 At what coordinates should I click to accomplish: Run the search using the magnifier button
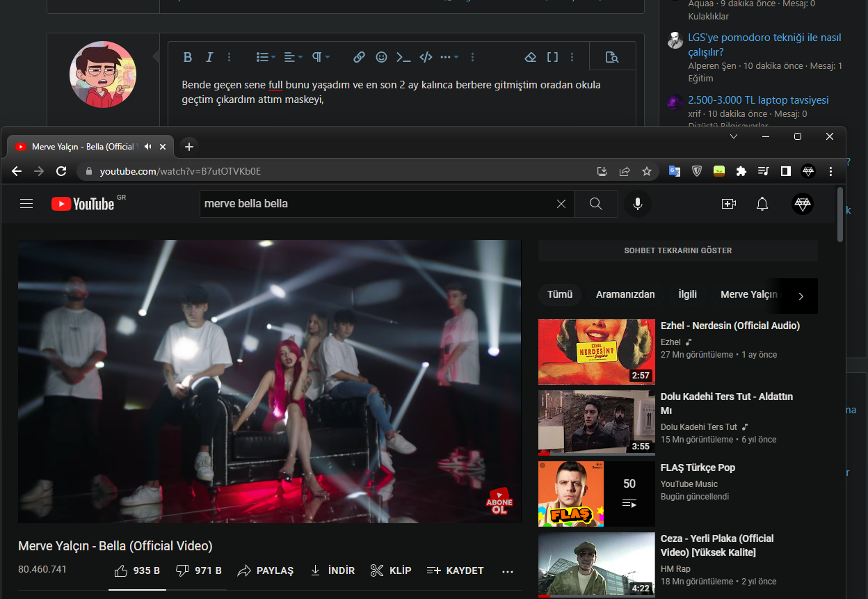[x=596, y=204]
